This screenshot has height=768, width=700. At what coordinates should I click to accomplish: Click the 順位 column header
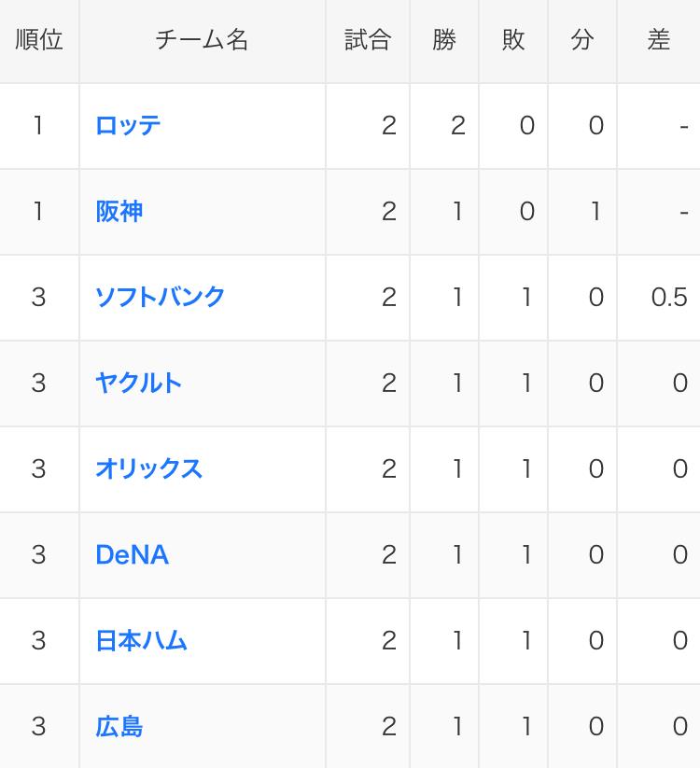[x=39, y=40]
